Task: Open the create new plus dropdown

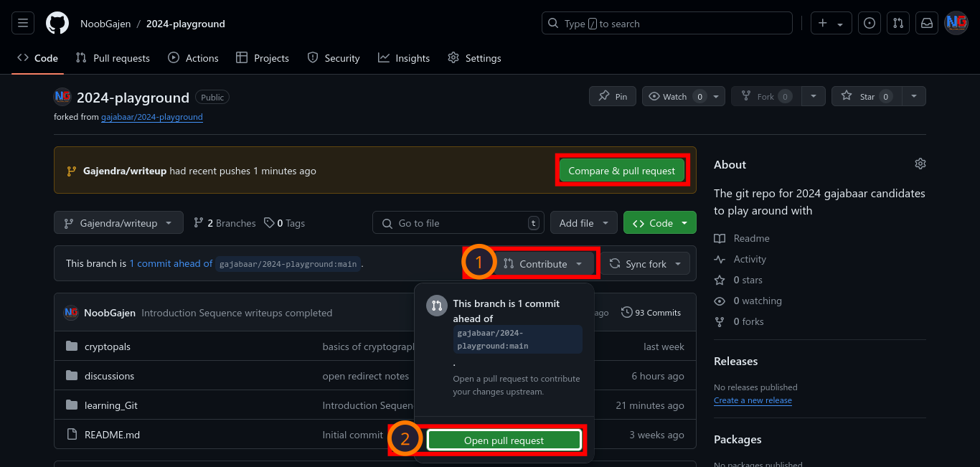Action: (x=831, y=24)
